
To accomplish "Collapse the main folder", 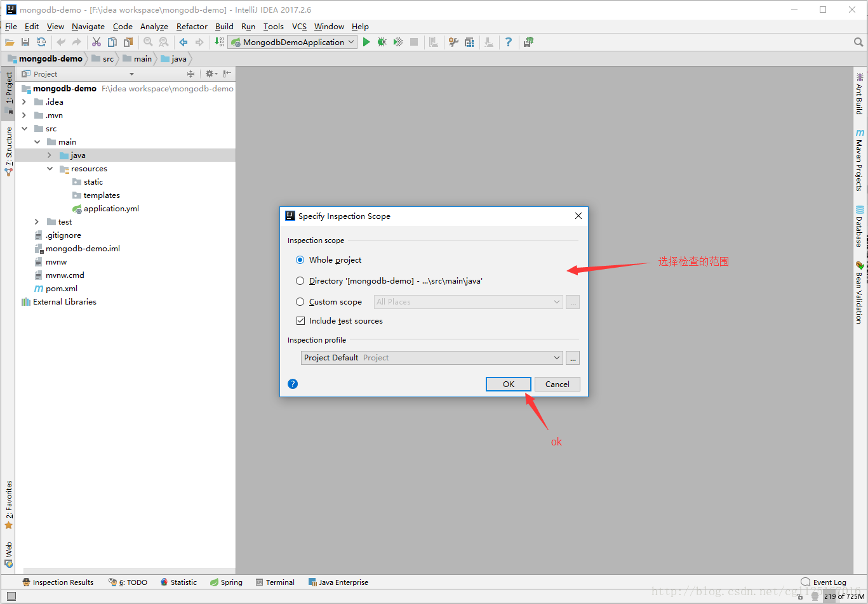I will [37, 142].
